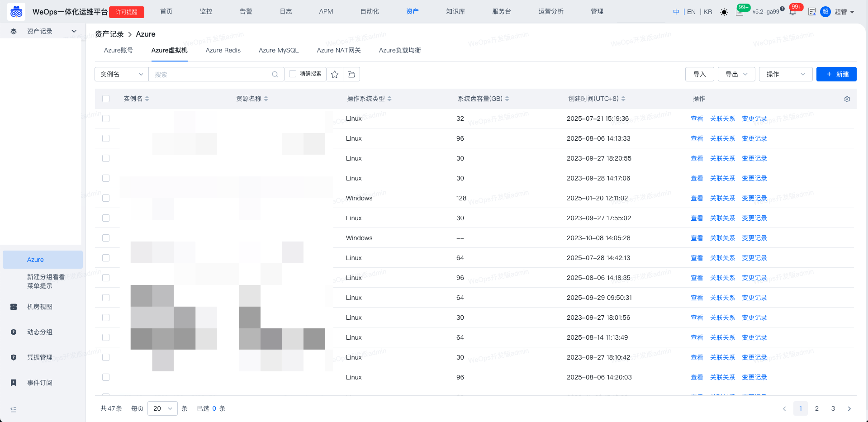Click the 机房视图 sidebar icon
868x422 pixels.
coord(14,307)
